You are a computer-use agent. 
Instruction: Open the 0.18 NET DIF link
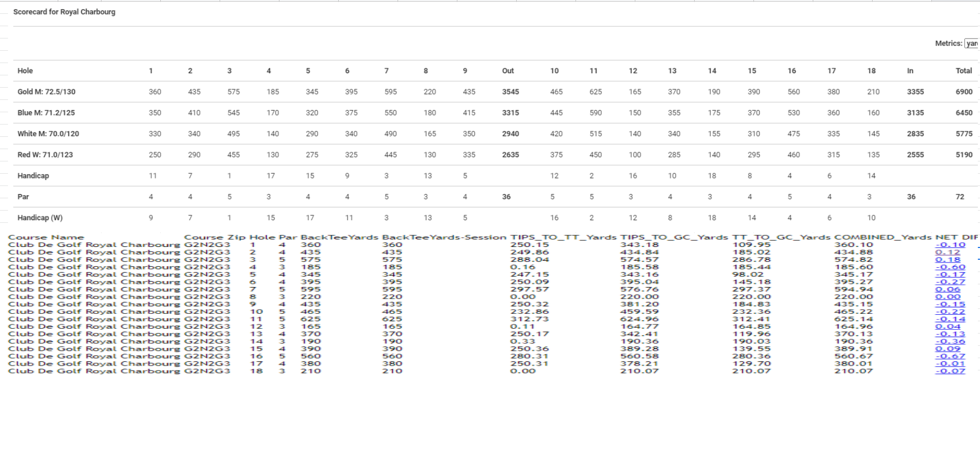click(x=947, y=260)
